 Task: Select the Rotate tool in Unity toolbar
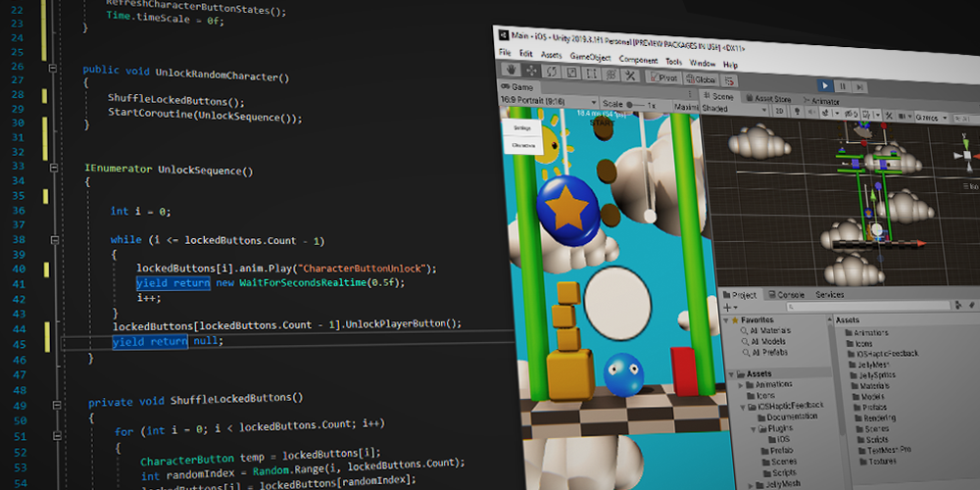[551, 72]
